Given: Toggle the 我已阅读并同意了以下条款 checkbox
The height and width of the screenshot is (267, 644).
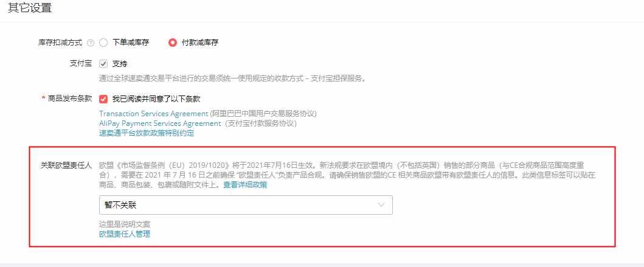Looking at the screenshot, I should 103,99.
